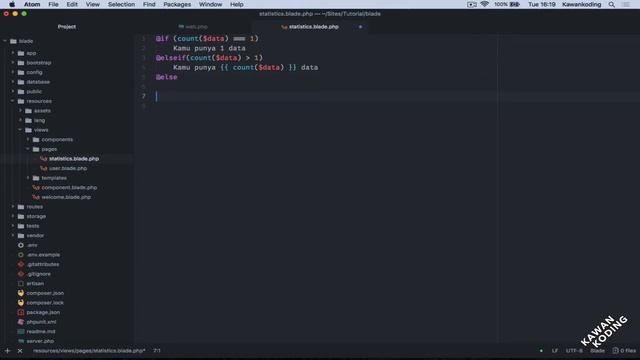Expand the storage folder
640x360 pixels.
13,216
